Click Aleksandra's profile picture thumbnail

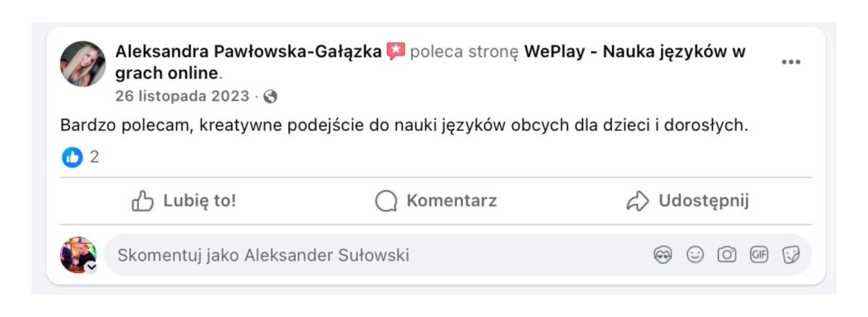click(82, 64)
